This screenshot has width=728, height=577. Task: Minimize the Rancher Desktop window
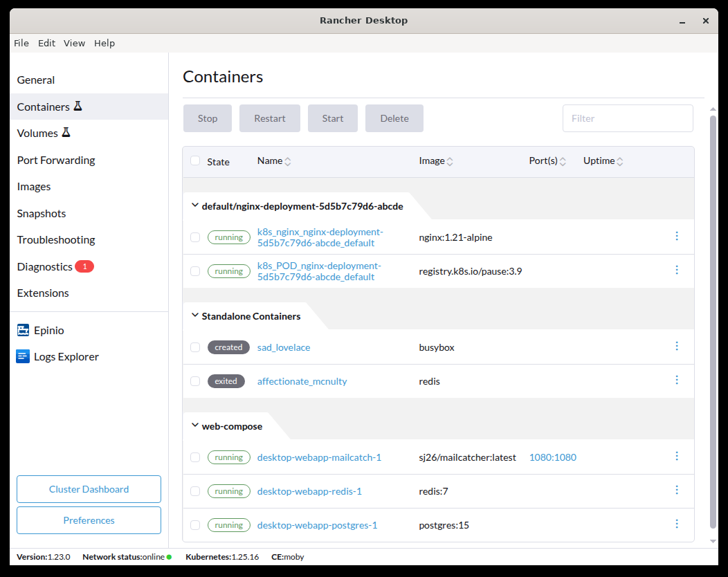click(x=682, y=21)
